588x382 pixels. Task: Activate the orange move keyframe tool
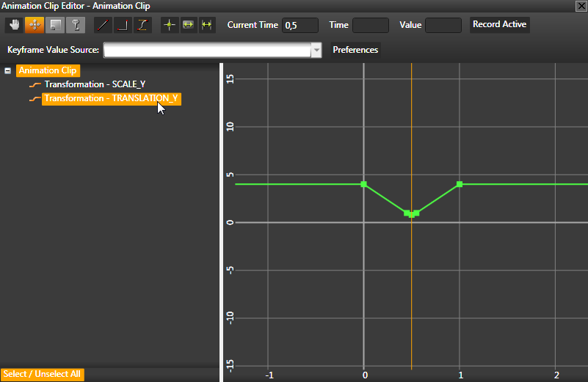click(x=35, y=25)
